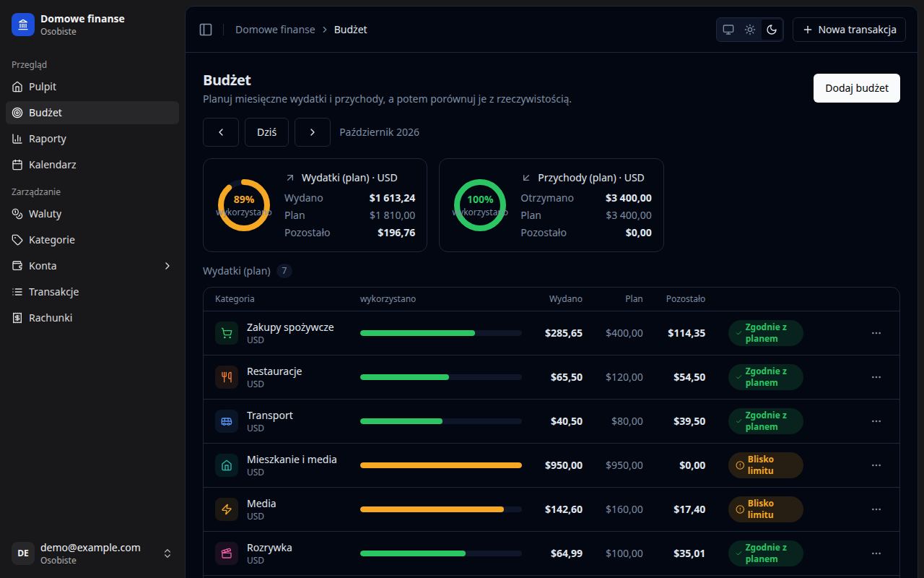
Task: Open row menu for Zakupy spożywcze
Action: 876,333
